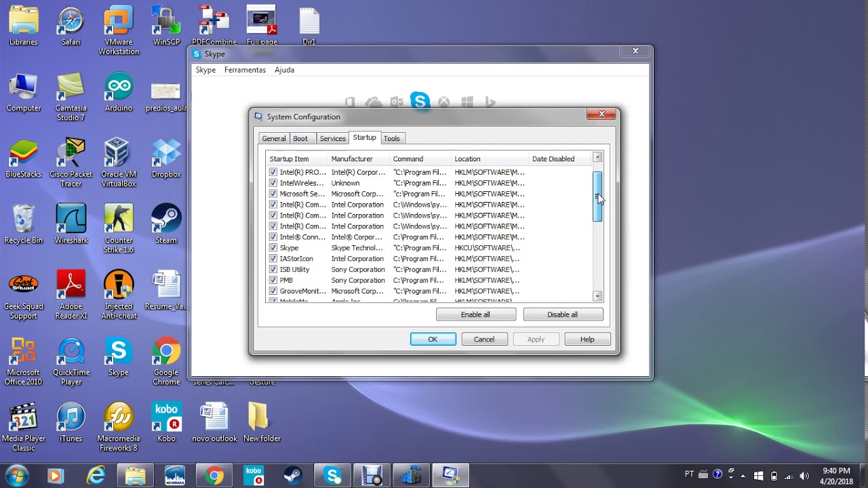
Task: Open the Dropbox desktop shortcut
Action: click(x=166, y=159)
